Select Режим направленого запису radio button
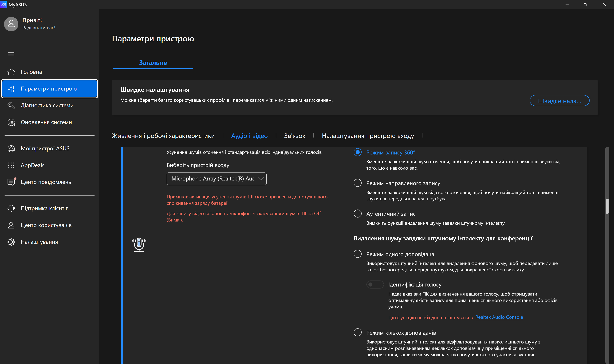Viewport: 614px width, 364px height. 357,183
